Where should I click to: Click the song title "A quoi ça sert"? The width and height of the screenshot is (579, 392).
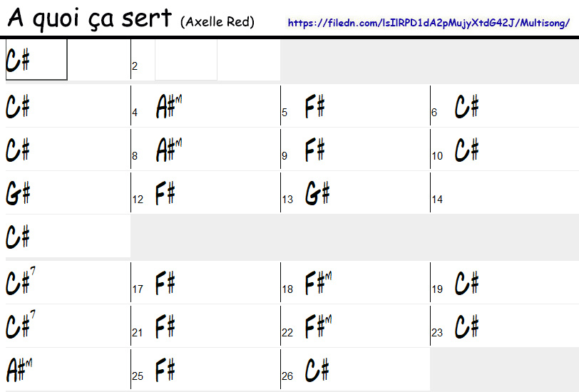pos(90,19)
